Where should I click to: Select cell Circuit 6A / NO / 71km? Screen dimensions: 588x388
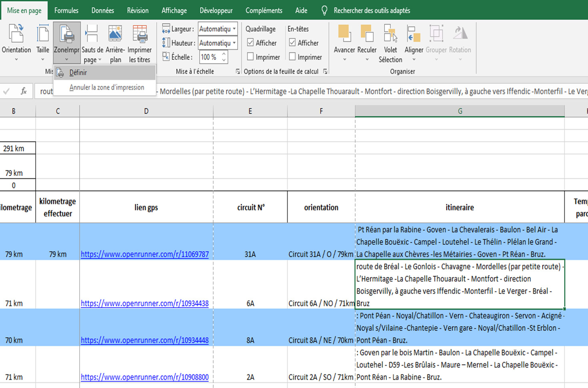(321, 284)
